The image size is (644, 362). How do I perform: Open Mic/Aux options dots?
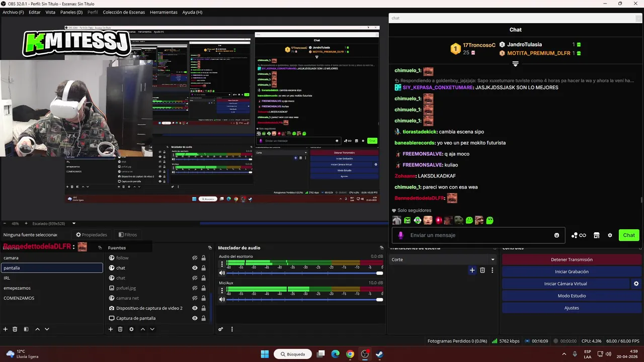pos(222,290)
